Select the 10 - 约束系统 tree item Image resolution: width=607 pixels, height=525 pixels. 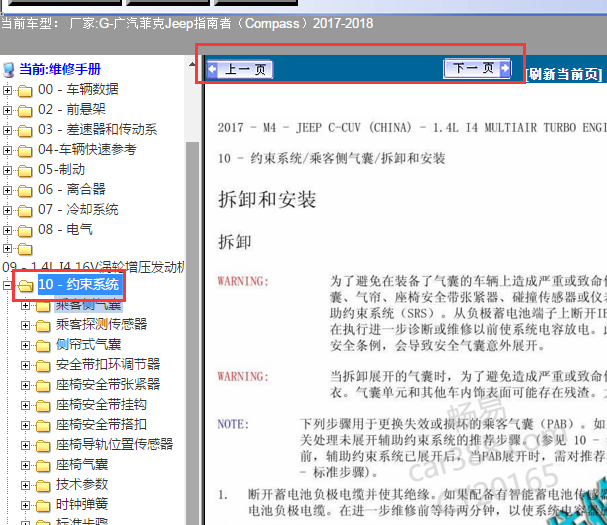click(x=80, y=285)
